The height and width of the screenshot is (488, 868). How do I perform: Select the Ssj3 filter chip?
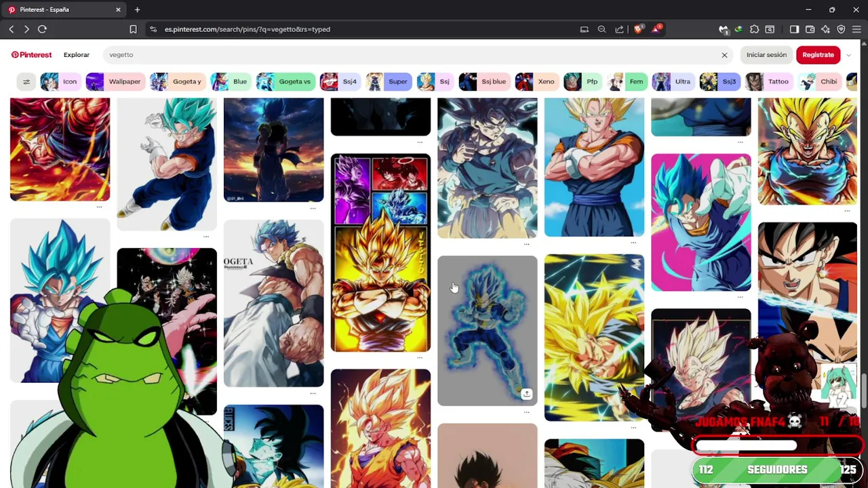(x=720, y=81)
